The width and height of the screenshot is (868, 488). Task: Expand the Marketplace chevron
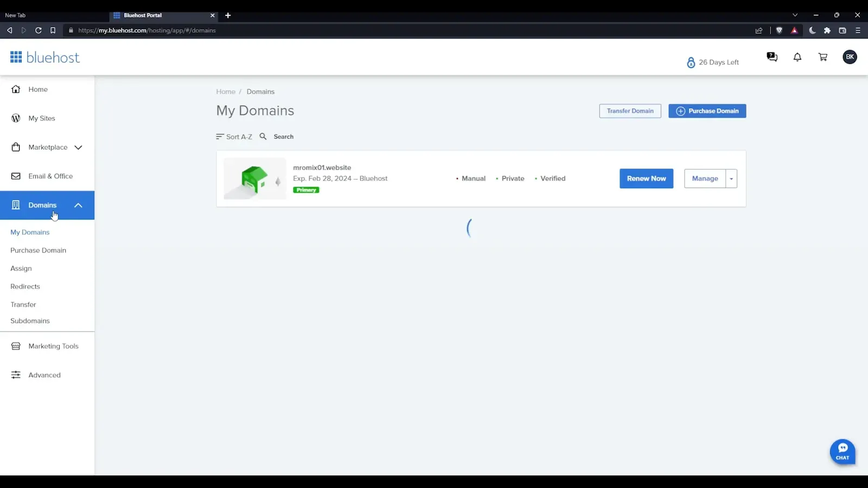(x=78, y=147)
